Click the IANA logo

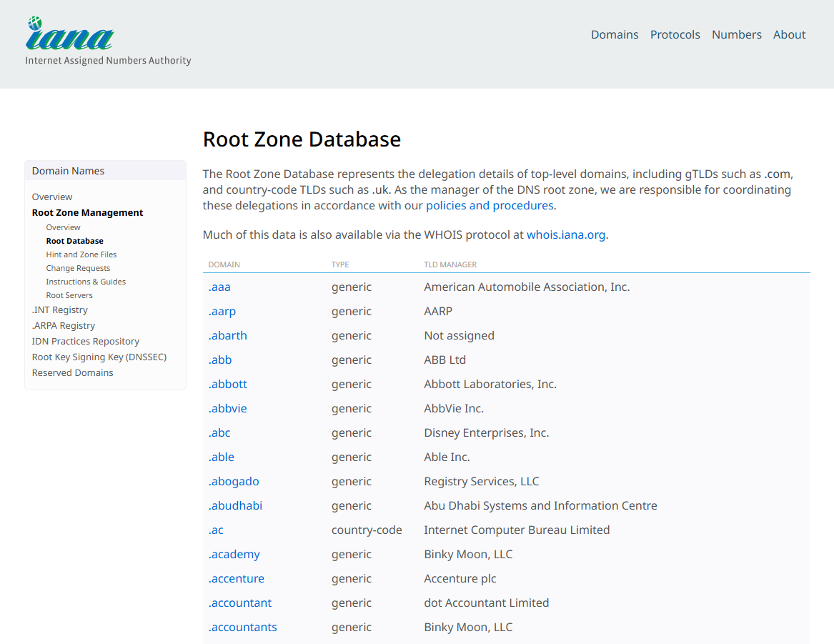click(70, 36)
